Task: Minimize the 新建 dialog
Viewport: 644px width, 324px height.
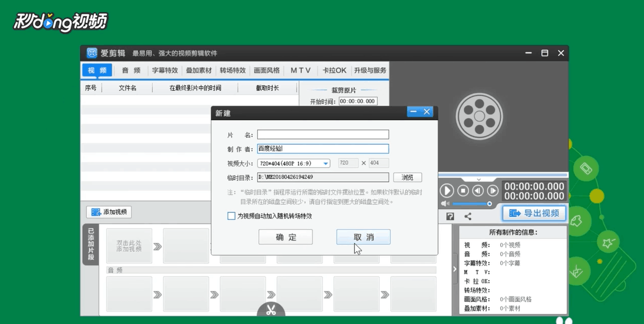Action: (413, 112)
